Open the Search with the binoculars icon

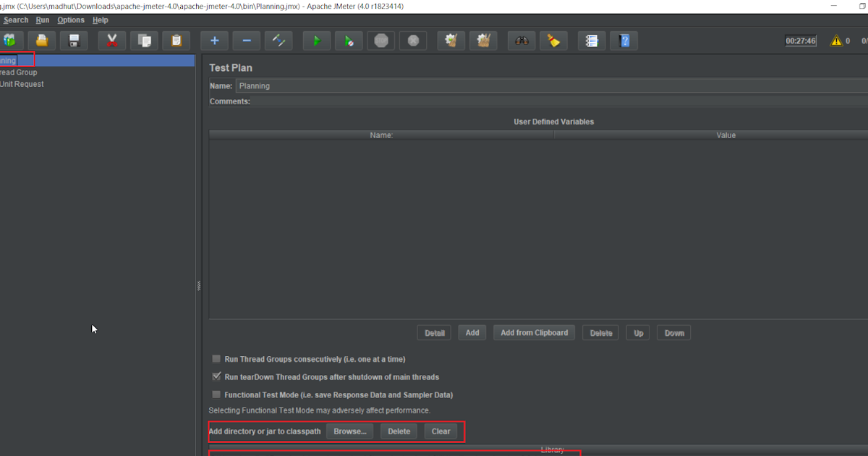(x=522, y=41)
